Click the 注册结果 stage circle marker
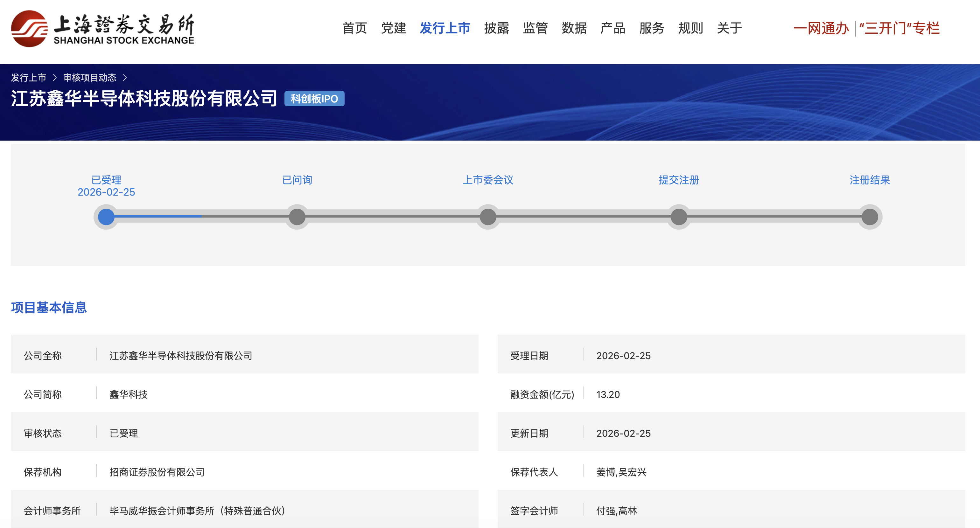This screenshot has height=528, width=980. coord(870,217)
